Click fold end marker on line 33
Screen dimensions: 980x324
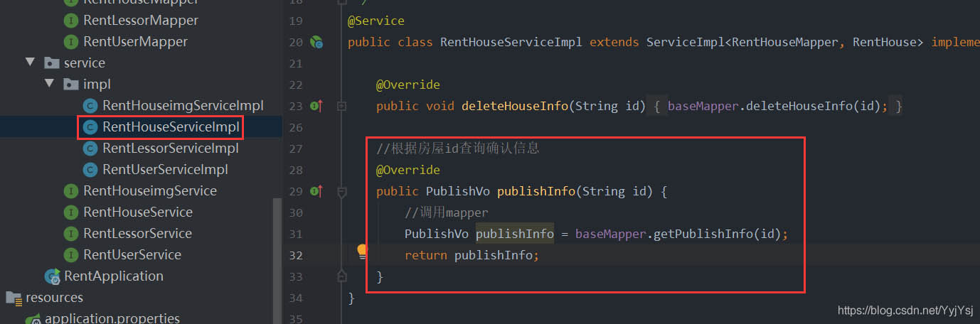(x=341, y=275)
